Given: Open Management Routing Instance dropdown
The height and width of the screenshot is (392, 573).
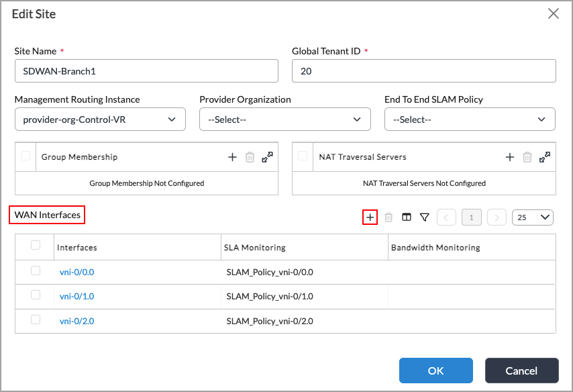Looking at the screenshot, I should click(x=100, y=119).
